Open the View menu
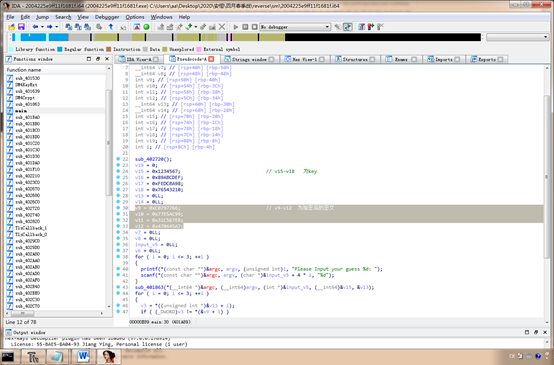Image resolution: width=554 pixels, height=365 pixels. click(83, 17)
